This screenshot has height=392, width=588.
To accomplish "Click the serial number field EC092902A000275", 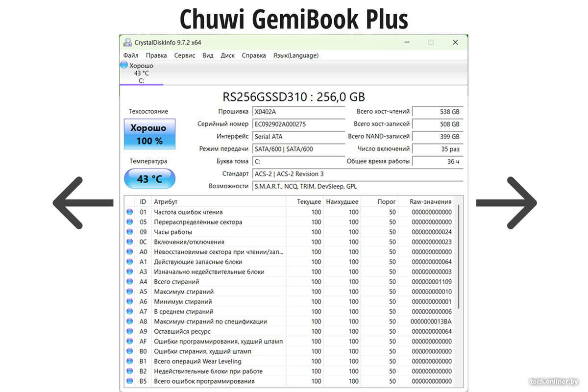I will [298, 124].
